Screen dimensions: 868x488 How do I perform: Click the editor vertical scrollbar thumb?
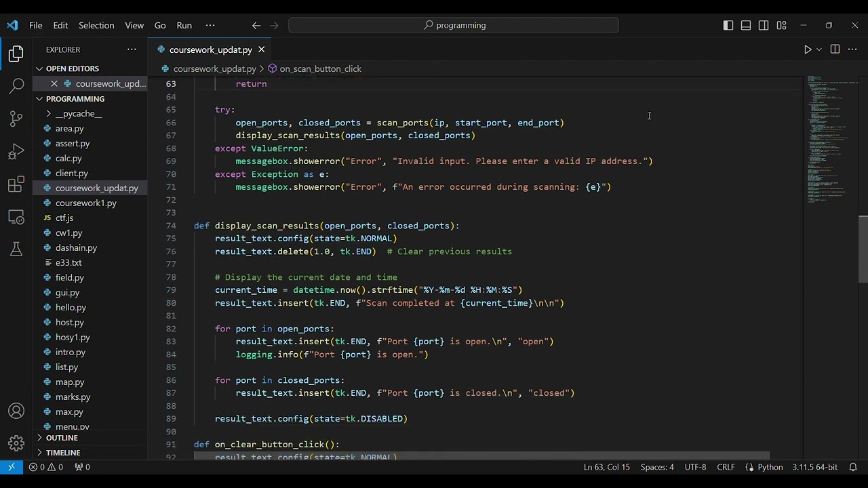pyautogui.click(x=863, y=249)
